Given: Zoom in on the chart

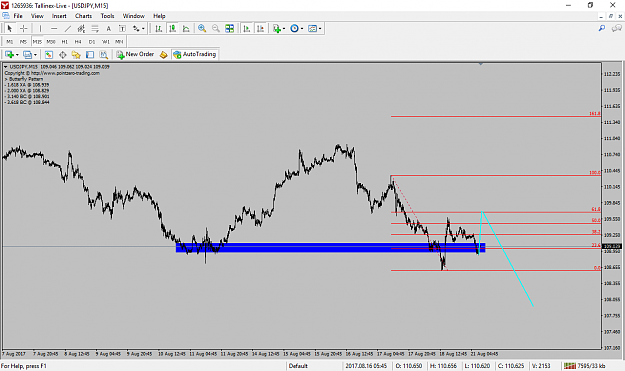Looking at the screenshot, I should click(x=202, y=28).
